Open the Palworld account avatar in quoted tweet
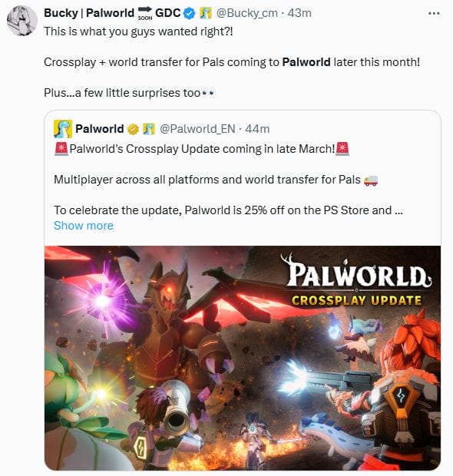Viewport: 453px width, 476px height. pyautogui.click(x=63, y=129)
